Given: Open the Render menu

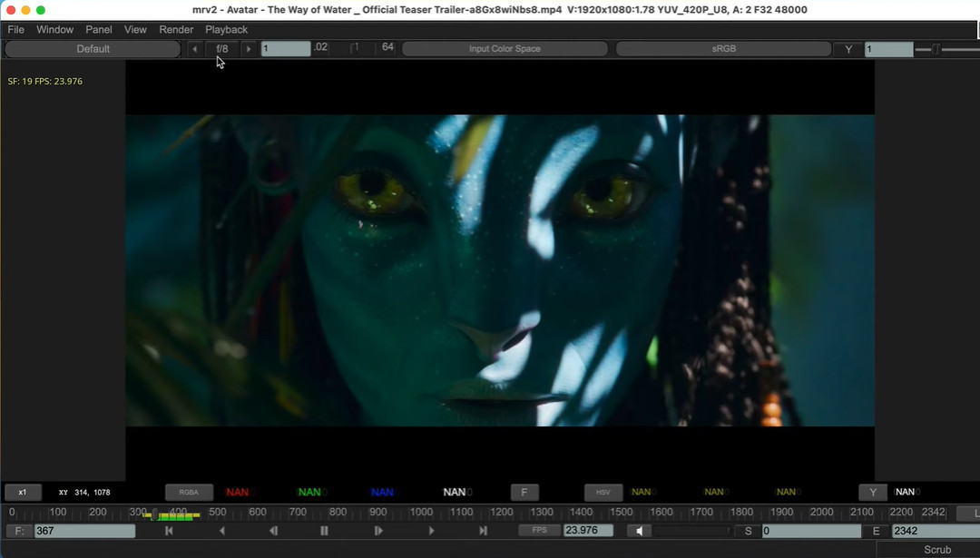Looking at the screenshot, I should coord(176,29).
